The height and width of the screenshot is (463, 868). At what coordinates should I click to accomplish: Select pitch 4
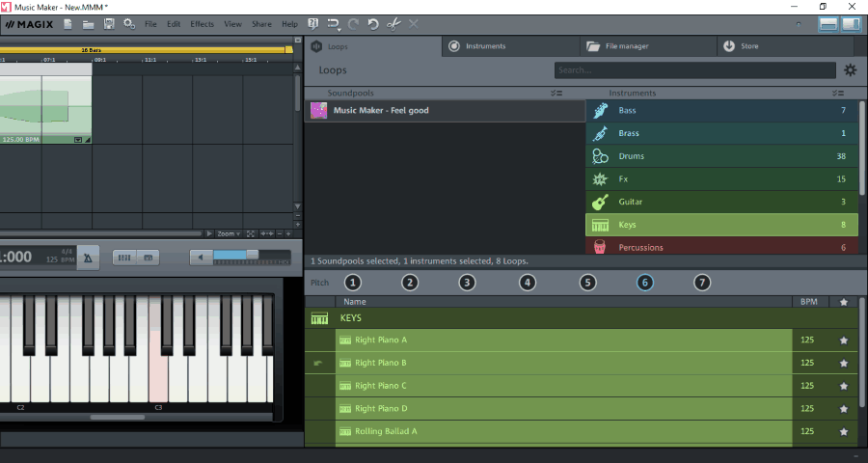click(x=527, y=283)
